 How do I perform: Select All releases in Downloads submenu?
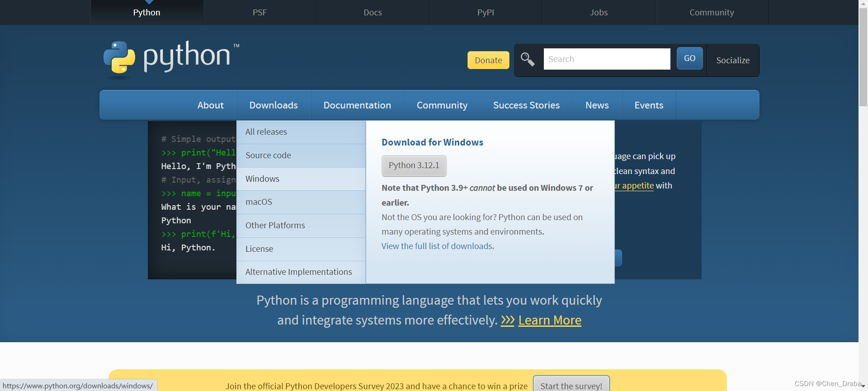(301, 132)
